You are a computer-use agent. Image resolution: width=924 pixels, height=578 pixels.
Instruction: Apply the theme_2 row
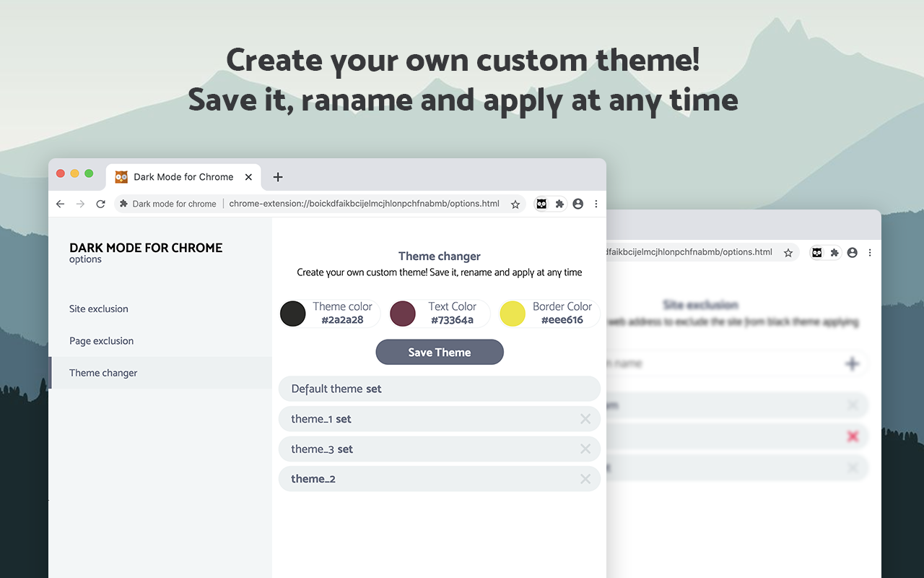(x=440, y=479)
